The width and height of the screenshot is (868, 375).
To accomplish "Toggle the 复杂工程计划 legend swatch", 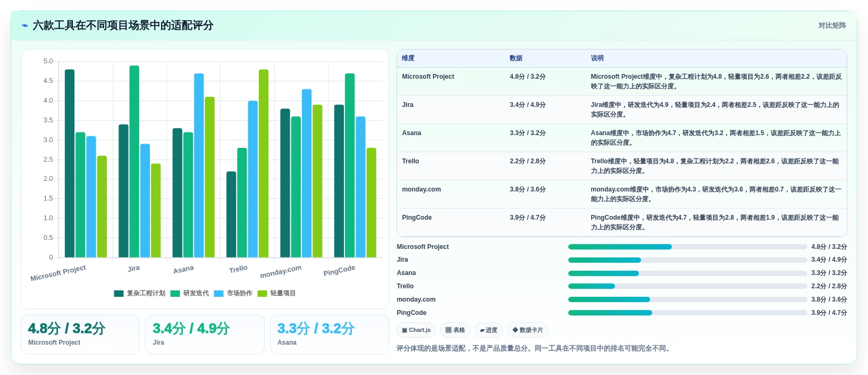I will (x=119, y=294).
